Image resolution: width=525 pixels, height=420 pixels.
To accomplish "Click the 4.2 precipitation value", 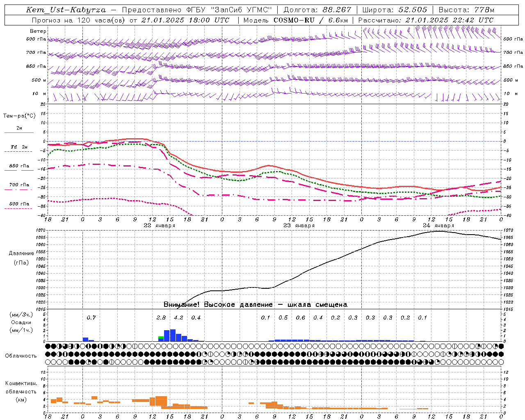I will click(178, 317).
